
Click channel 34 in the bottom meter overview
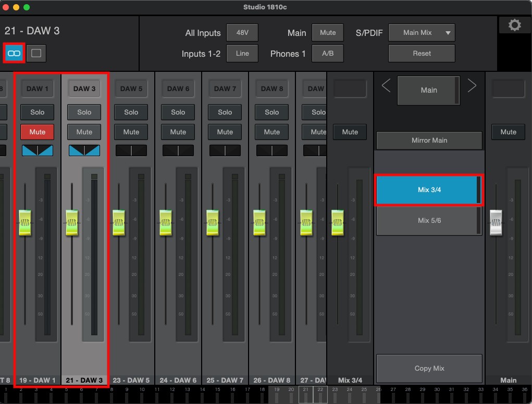point(496,395)
